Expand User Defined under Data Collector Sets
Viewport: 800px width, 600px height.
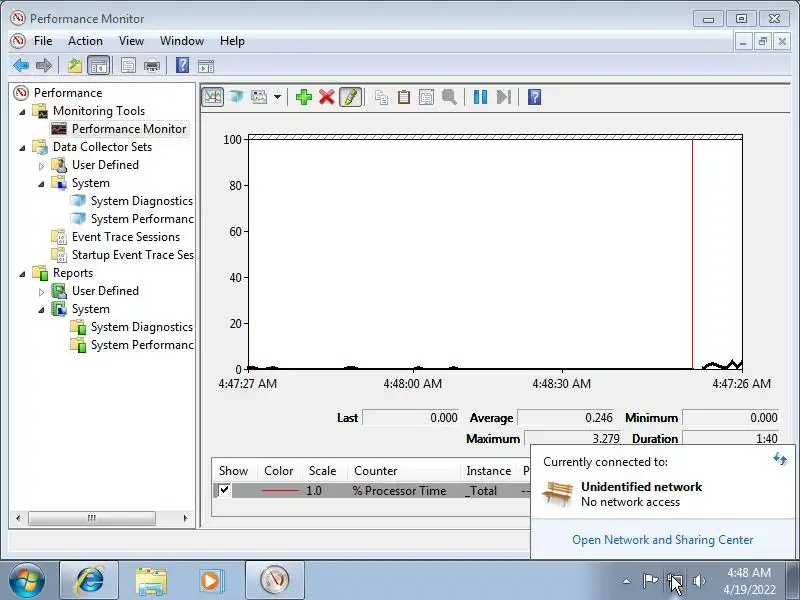point(41,166)
